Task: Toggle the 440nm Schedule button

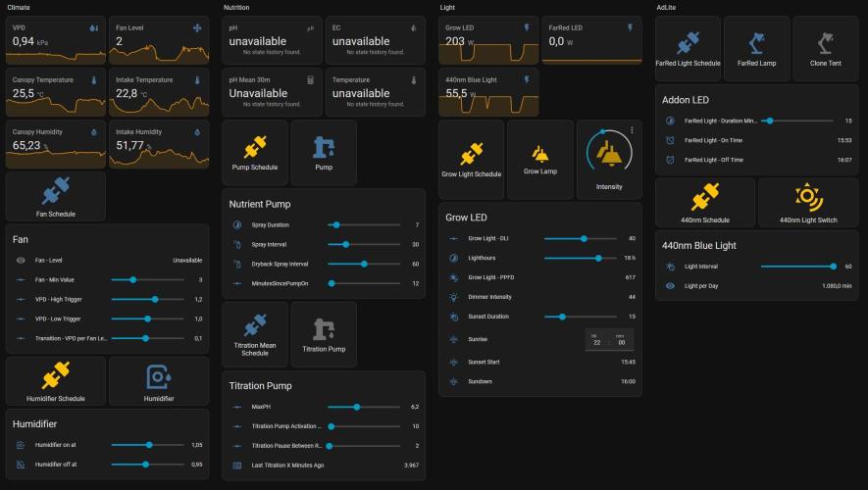Action: (x=704, y=203)
